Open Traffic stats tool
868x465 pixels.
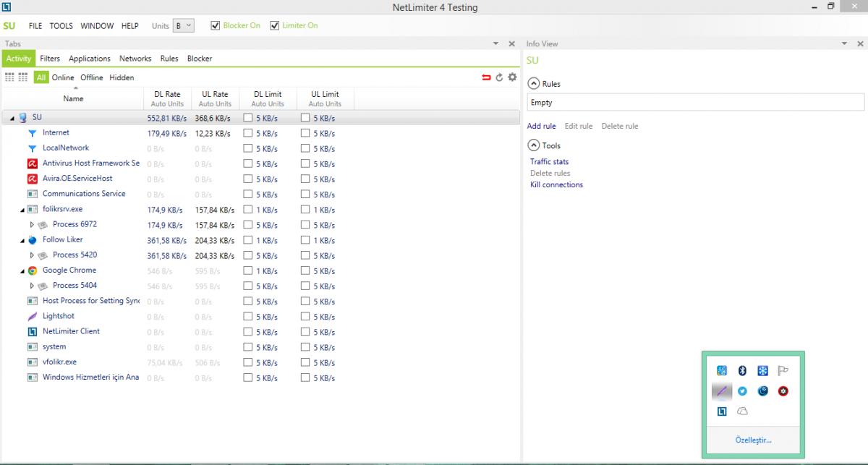pyautogui.click(x=550, y=162)
